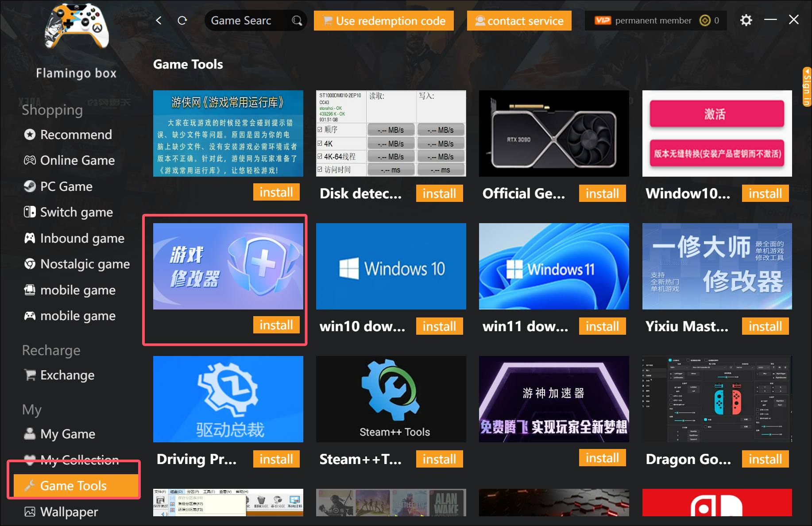
Task: Install the 游戏修改器 game trainer
Action: [x=276, y=325]
